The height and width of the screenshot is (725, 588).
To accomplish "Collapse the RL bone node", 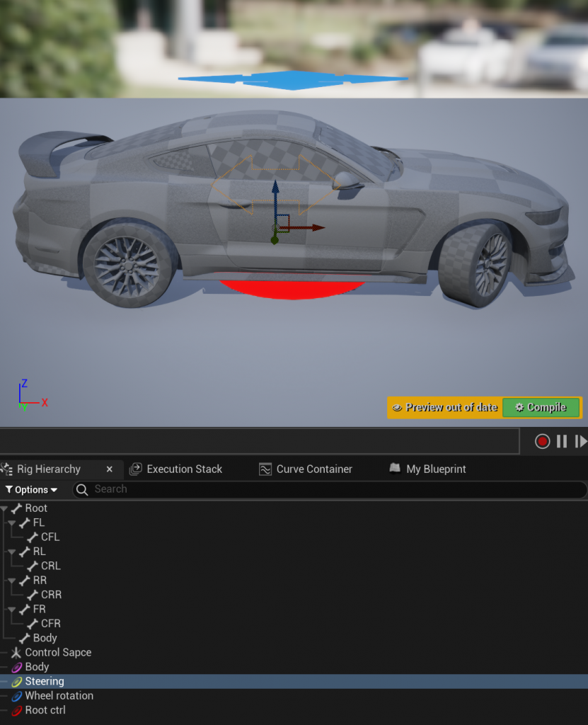I will click(12, 551).
